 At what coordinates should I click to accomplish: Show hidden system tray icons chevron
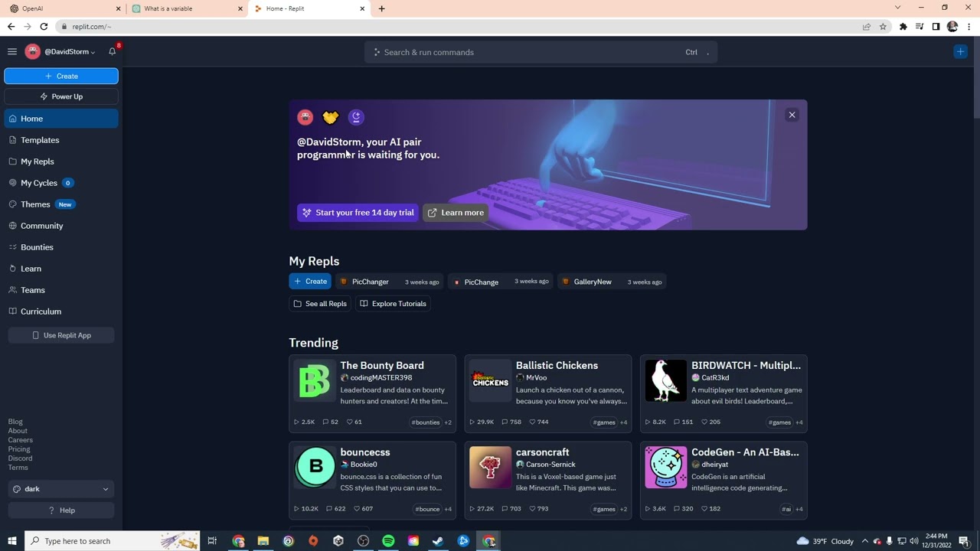(865, 541)
